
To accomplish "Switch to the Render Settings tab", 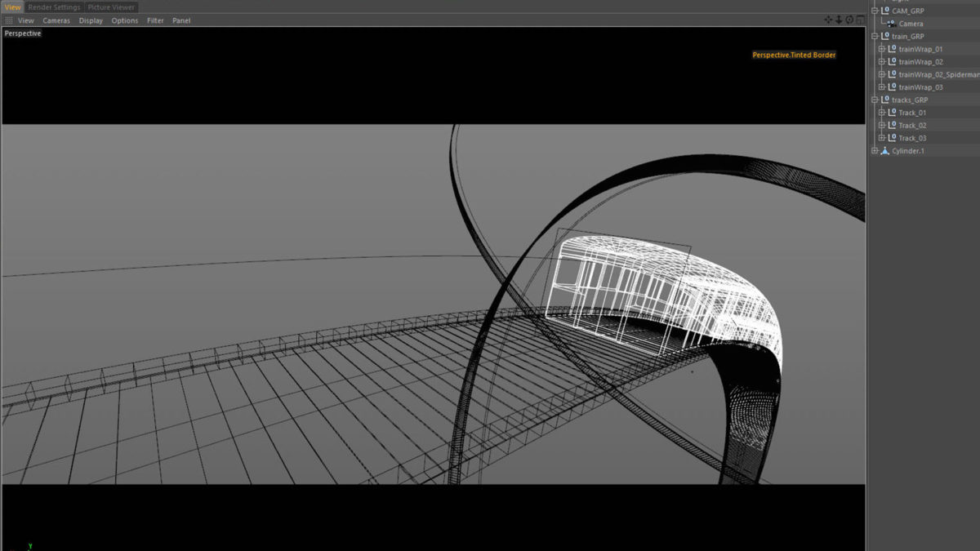I will pos(54,7).
